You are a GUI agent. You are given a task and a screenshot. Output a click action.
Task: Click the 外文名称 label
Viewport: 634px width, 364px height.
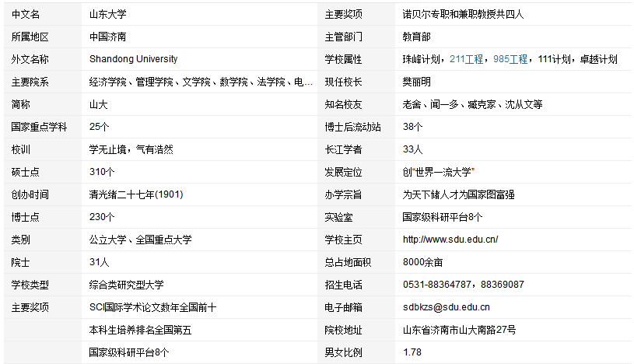30,59
